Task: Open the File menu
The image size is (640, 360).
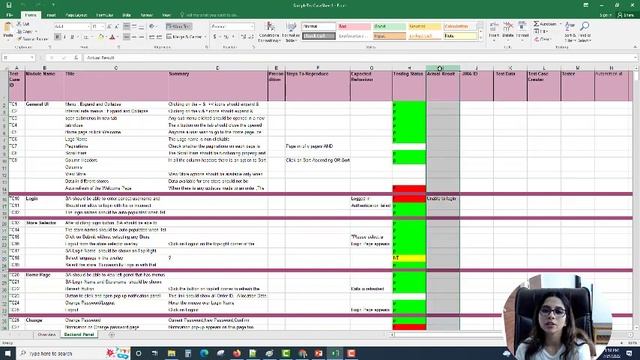Action: [9, 15]
